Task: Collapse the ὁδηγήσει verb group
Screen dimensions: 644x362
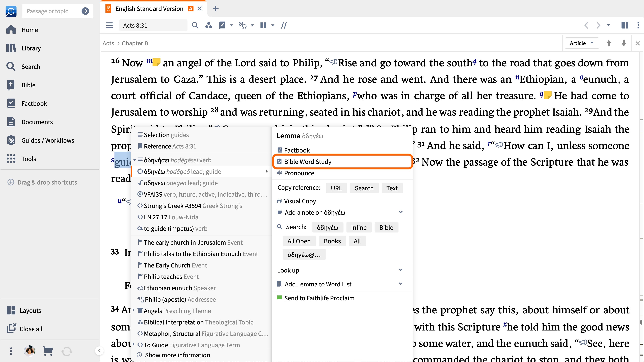Action: pos(135,160)
